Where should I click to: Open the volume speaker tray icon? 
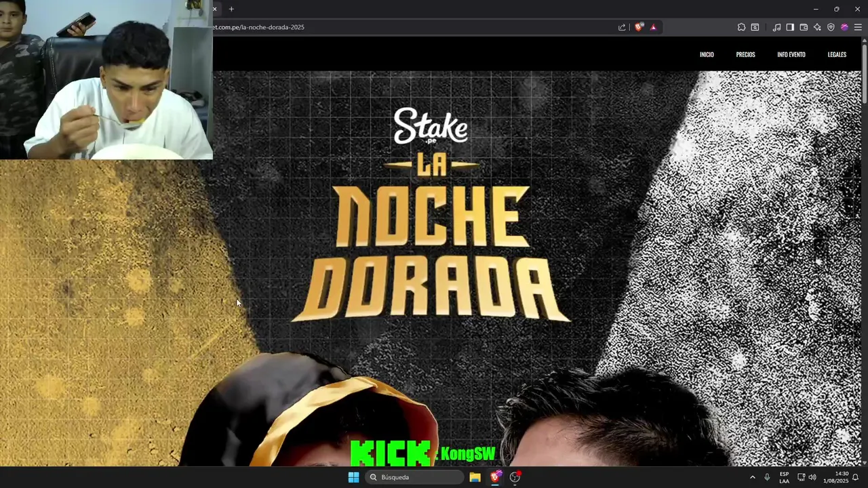click(812, 477)
